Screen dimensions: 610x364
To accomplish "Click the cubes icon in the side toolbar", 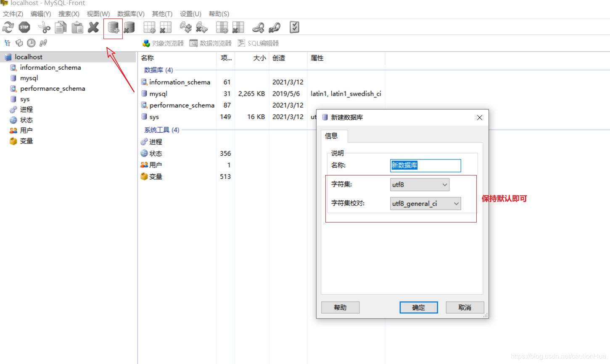I will point(19,43).
